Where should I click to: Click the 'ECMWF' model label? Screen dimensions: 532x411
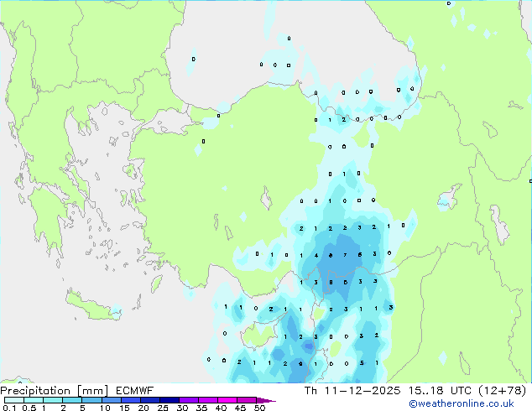(x=135, y=391)
